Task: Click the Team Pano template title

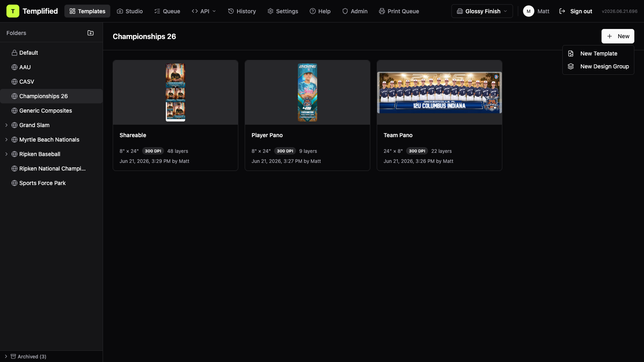Action: 398,135
